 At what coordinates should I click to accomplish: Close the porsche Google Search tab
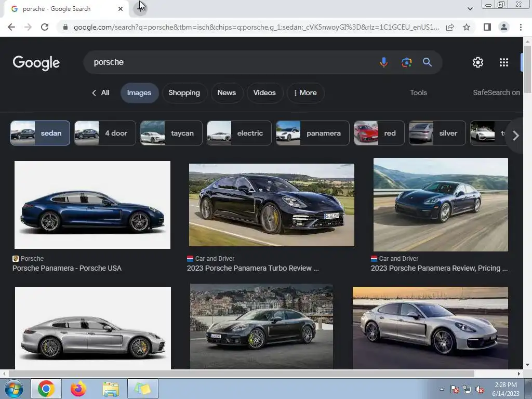121,9
